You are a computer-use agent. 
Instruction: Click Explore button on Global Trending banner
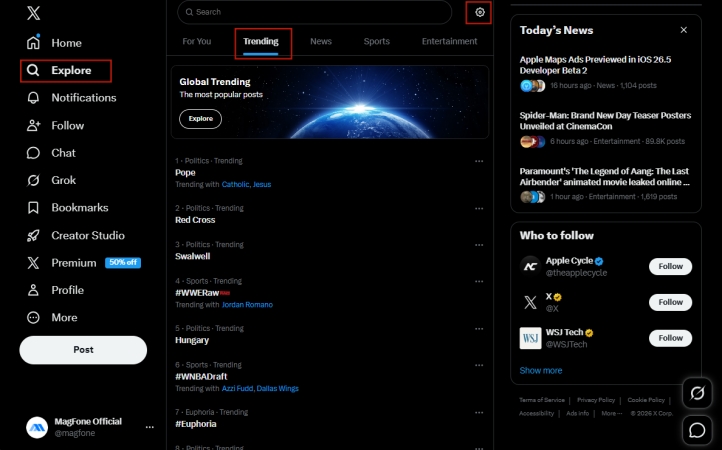point(200,119)
